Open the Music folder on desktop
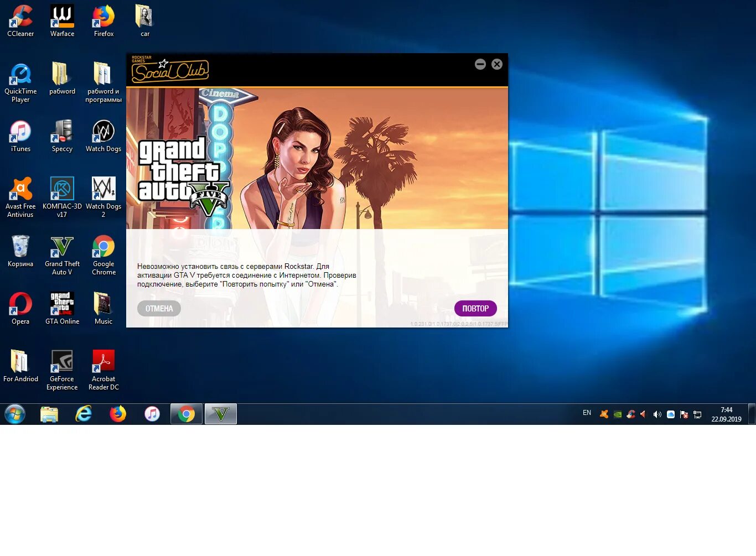 pyautogui.click(x=103, y=309)
